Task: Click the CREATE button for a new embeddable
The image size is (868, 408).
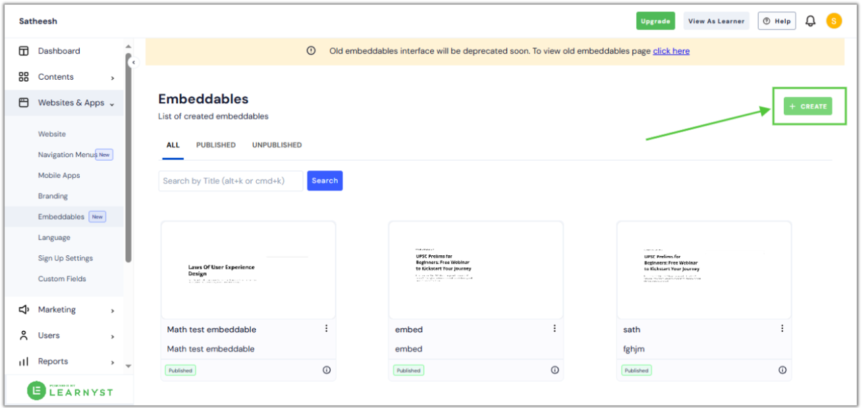Action: pos(808,106)
